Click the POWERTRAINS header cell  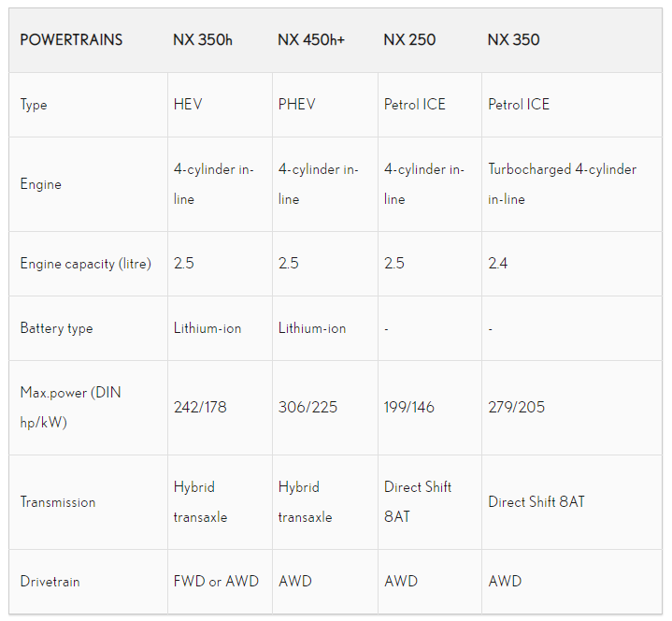coord(71,40)
